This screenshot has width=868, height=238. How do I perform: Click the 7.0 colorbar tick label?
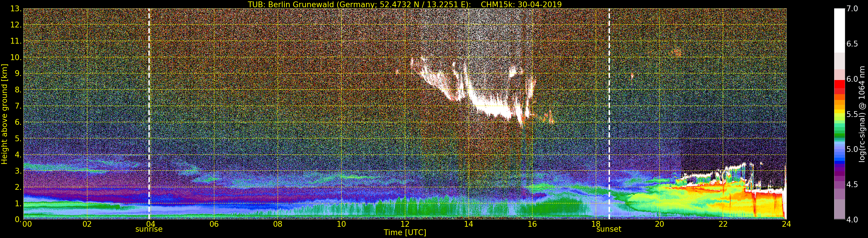(852, 9)
